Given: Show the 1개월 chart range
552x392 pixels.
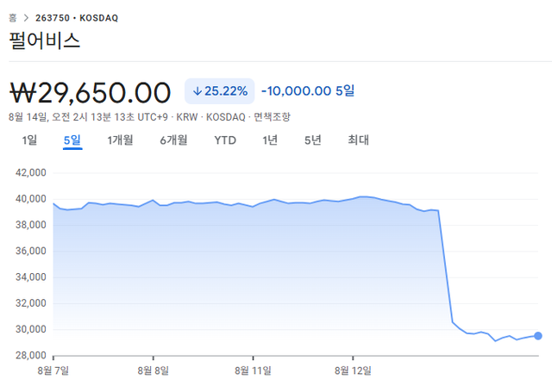Looking at the screenshot, I should coord(120,140).
